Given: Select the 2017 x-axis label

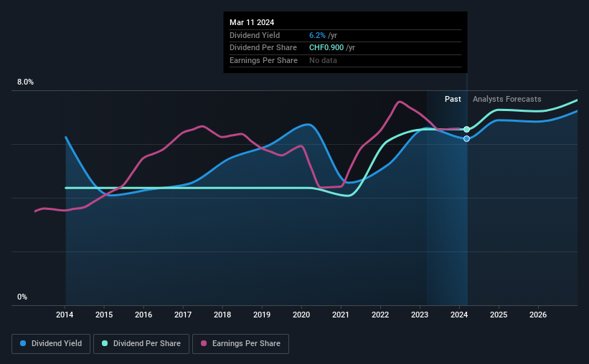Looking at the screenshot, I should [183, 315].
